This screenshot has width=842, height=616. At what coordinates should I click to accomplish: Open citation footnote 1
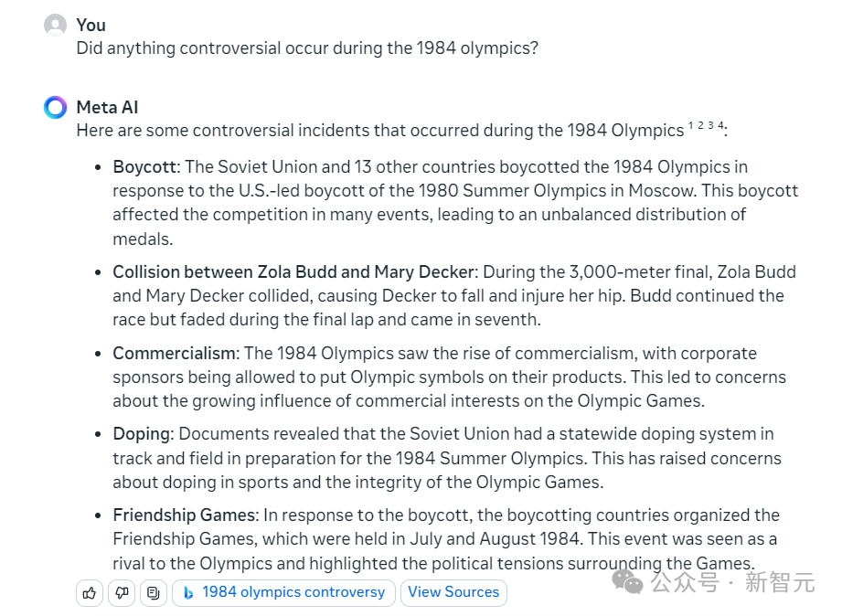[690, 125]
